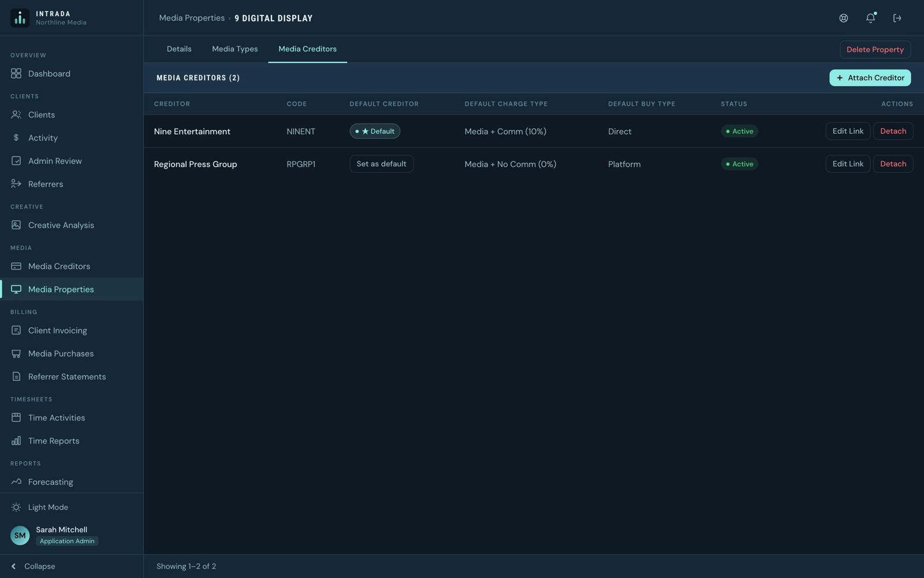Switch to the Media Types tab

click(x=235, y=49)
